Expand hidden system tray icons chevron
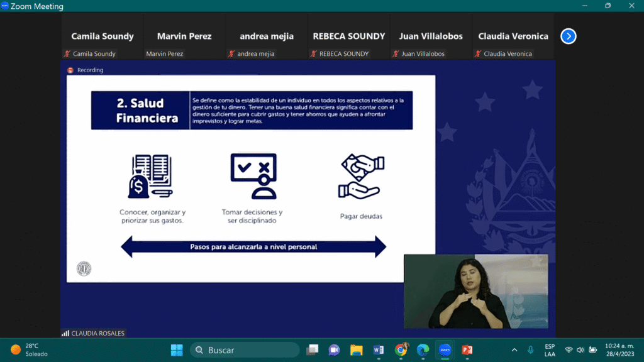This screenshot has width=644, height=362. (x=514, y=350)
